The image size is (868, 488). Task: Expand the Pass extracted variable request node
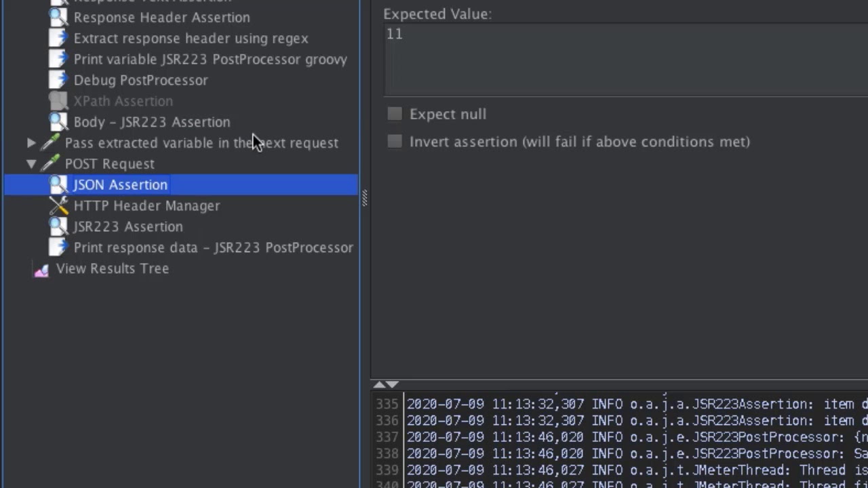pos(31,143)
